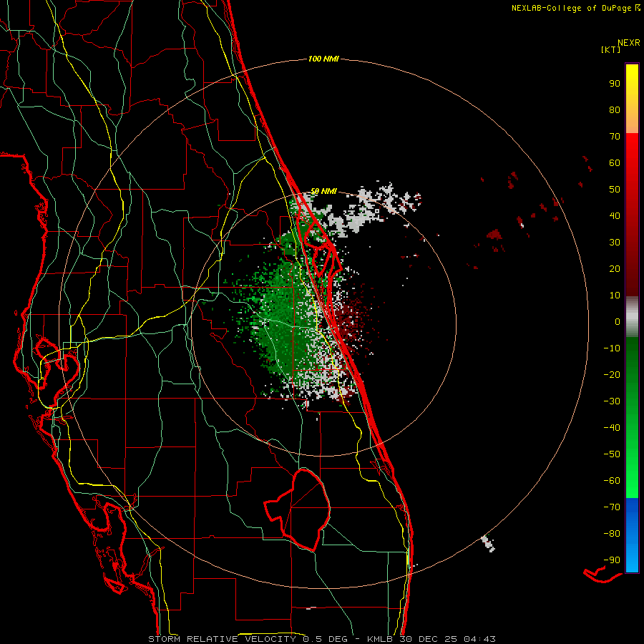The width and height of the screenshot is (644, 644).
Task: Click the blue bottom segment of color bar
Action: [x=632, y=535]
